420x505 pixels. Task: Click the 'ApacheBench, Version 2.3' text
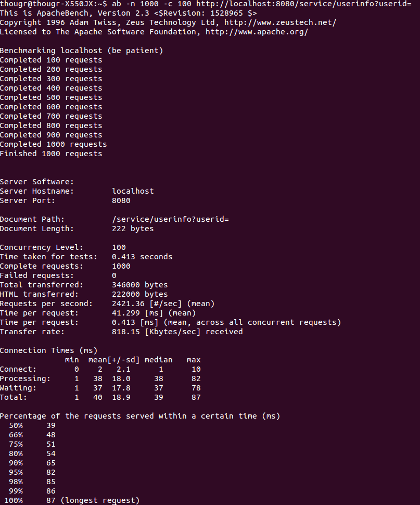[93, 13]
